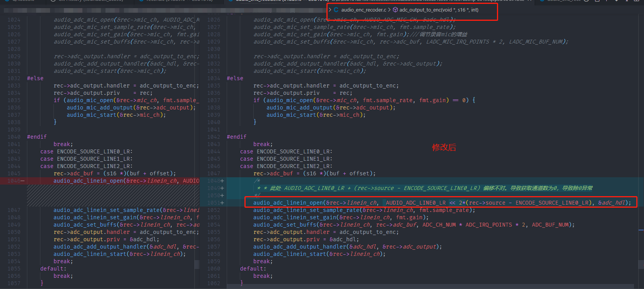This screenshot has height=289, width=644.
Task: Click 'default:' on right pane line 1060
Action: (x=253, y=269)
